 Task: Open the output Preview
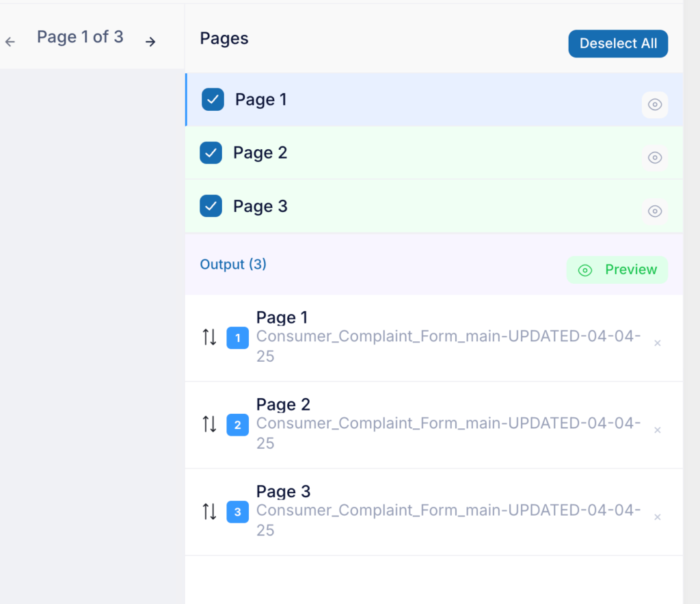[617, 270]
